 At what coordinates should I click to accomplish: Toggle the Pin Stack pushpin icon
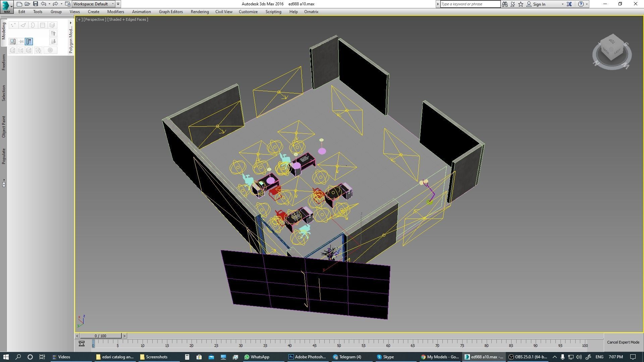[21, 42]
